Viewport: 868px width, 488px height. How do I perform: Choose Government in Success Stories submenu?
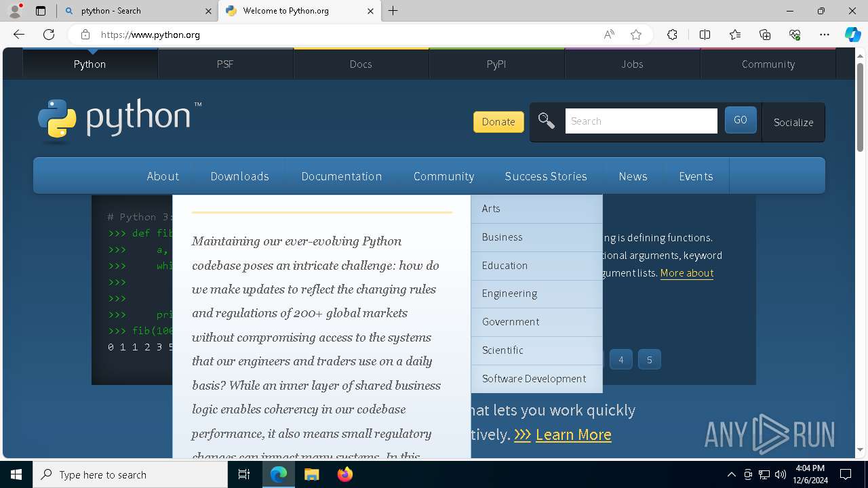tap(536, 322)
